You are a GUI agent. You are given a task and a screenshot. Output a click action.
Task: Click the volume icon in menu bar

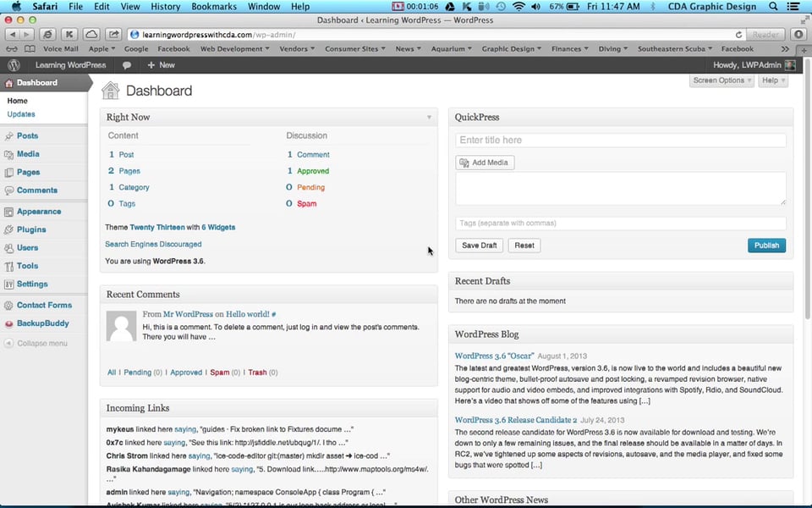coord(536,7)
